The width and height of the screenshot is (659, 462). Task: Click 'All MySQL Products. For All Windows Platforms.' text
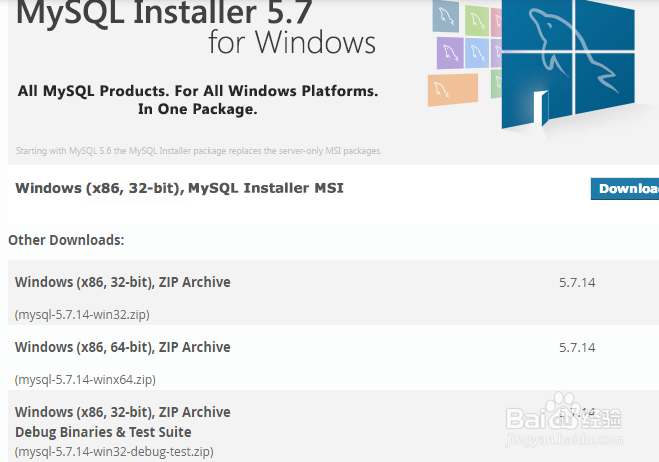198,91
